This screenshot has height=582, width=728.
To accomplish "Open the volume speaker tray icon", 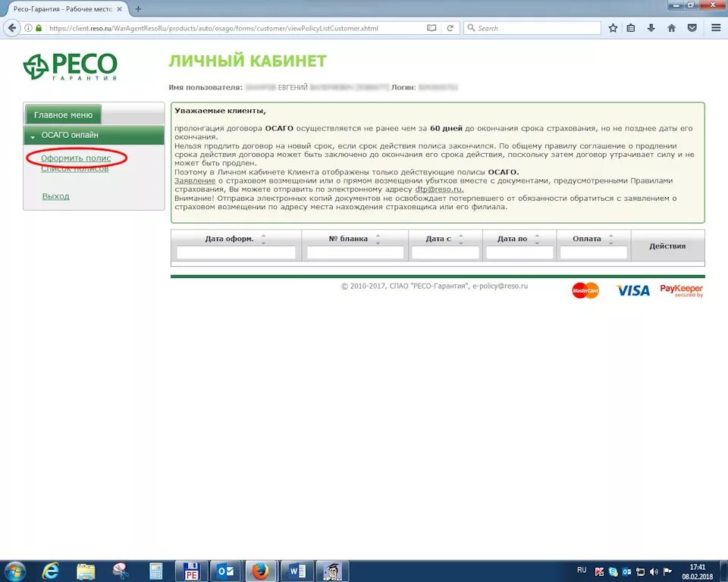I will click(654, 572).
